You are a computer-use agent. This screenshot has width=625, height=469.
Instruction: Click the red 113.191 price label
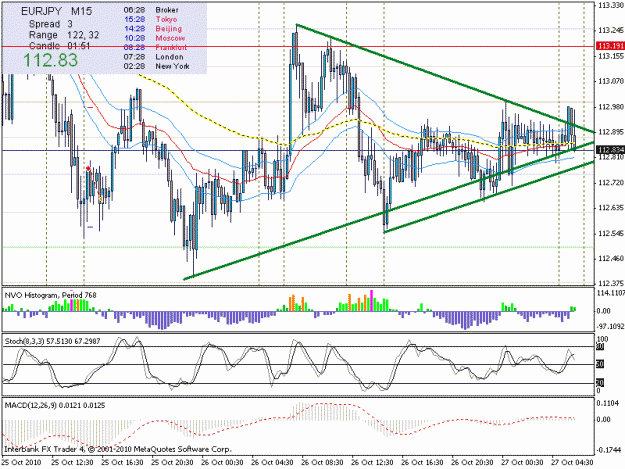(x=610, y=46)
